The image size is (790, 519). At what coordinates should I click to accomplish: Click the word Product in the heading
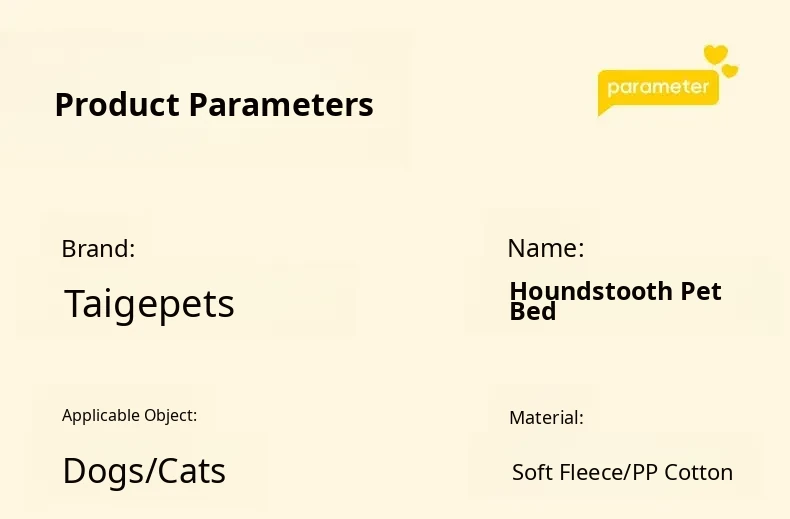[117, 105]
